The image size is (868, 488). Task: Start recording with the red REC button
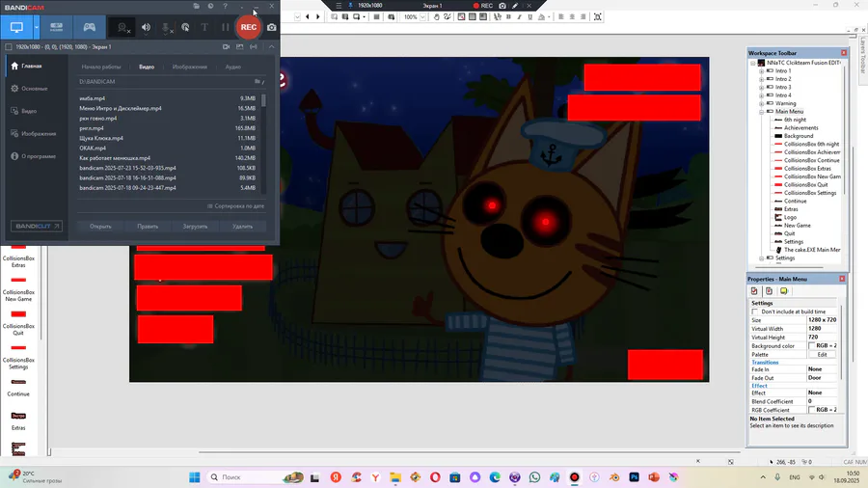coord(249,27)
